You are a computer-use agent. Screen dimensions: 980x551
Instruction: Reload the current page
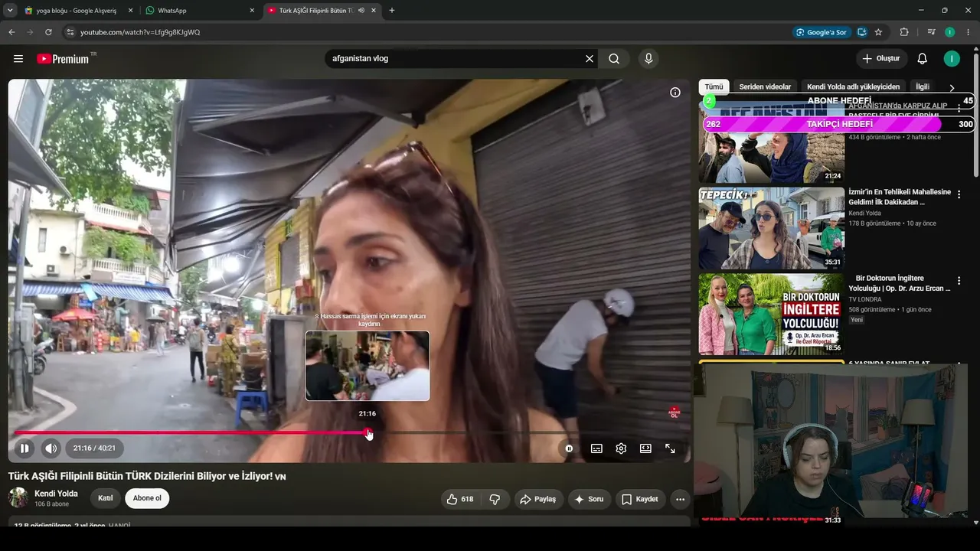coord(48,32)
